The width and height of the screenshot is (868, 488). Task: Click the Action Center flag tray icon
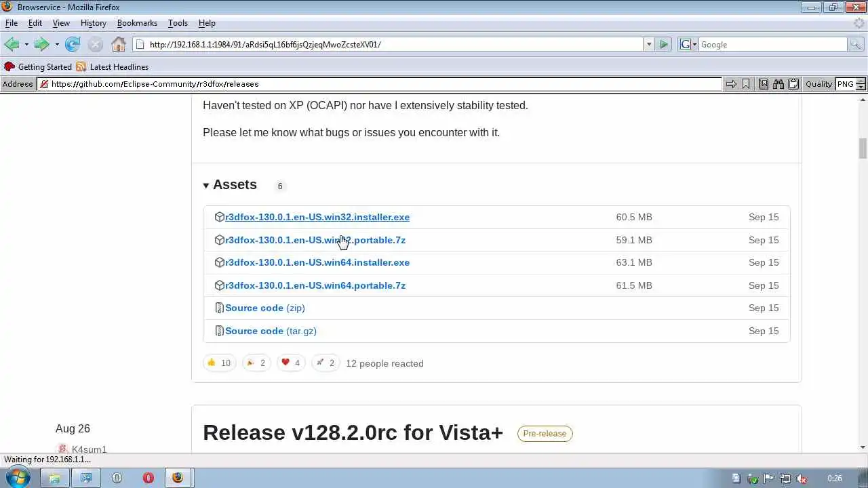point(770,479)
